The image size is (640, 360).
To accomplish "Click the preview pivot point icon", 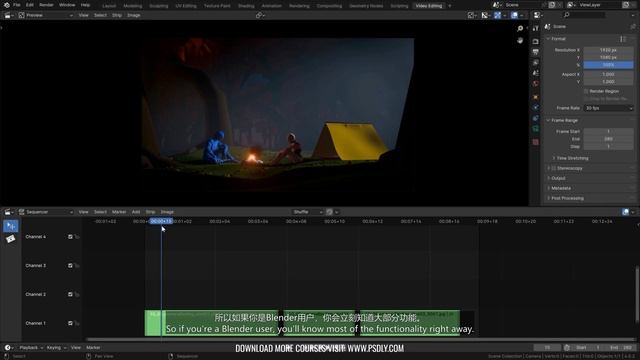I will 260,15.
